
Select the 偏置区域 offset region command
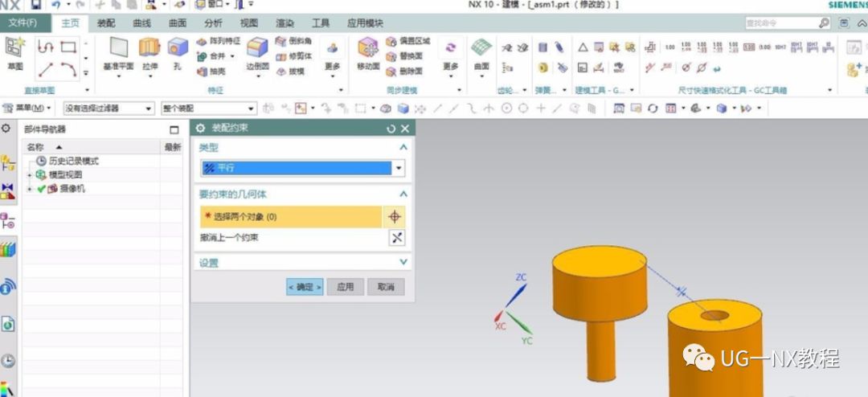coord(408,41)
